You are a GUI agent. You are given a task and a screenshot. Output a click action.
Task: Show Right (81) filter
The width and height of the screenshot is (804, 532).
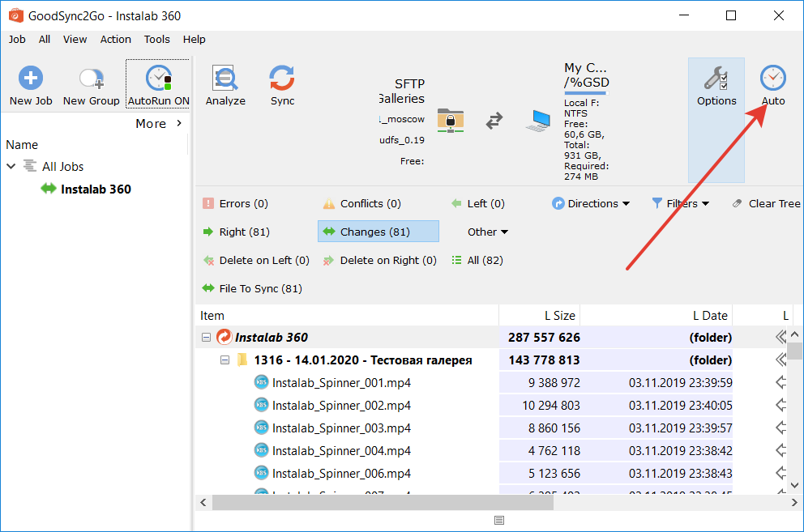tap(237, 232)
